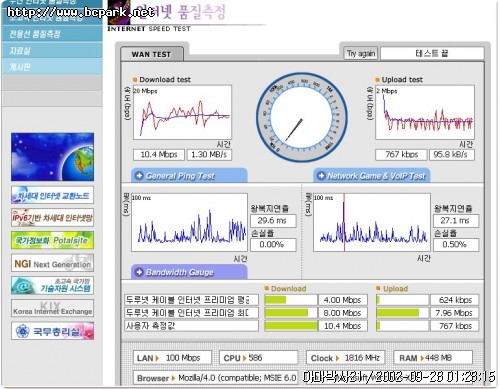Click the 4.00 Mbps download bar
The image size is (500, 389).
tap(291, 300)
